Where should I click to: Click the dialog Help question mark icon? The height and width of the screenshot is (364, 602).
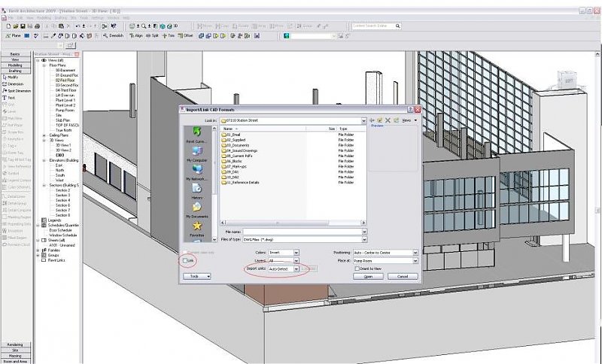click(410, 110)
